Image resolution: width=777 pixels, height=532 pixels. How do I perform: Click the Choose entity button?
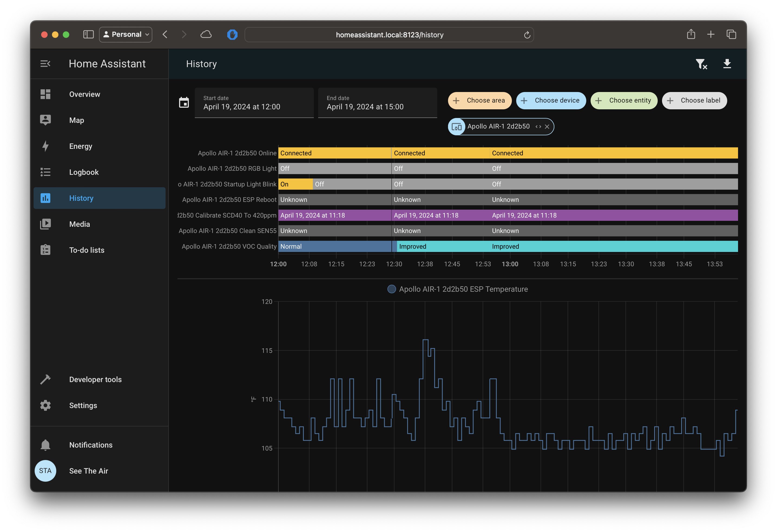[x=624, y=101]
